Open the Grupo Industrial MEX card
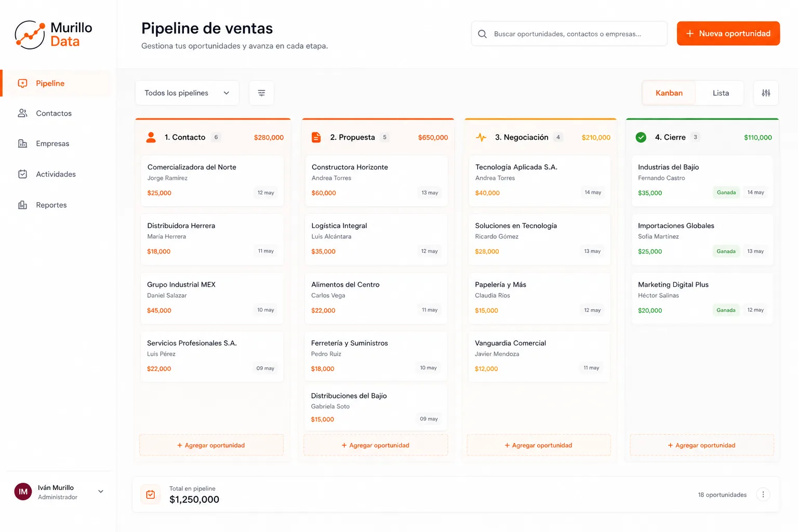 [x=212, y=298]
